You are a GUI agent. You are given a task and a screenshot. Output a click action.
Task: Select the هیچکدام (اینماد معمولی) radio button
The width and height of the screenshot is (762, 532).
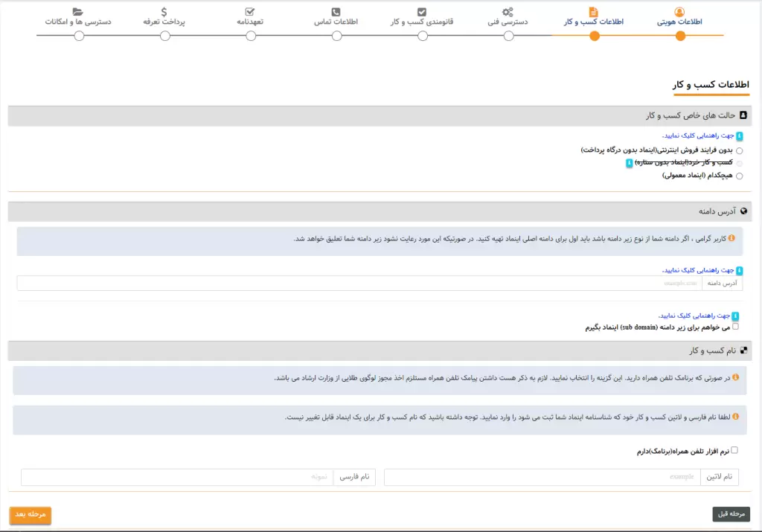738,175
